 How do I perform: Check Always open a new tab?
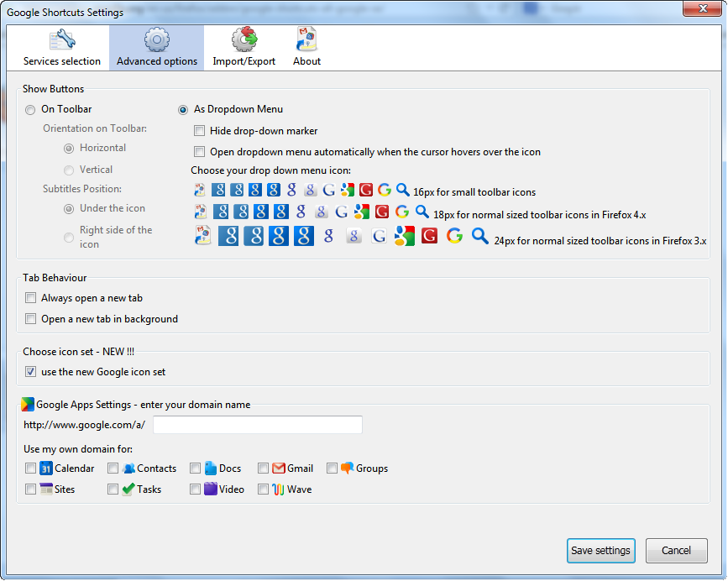(30, 298)
